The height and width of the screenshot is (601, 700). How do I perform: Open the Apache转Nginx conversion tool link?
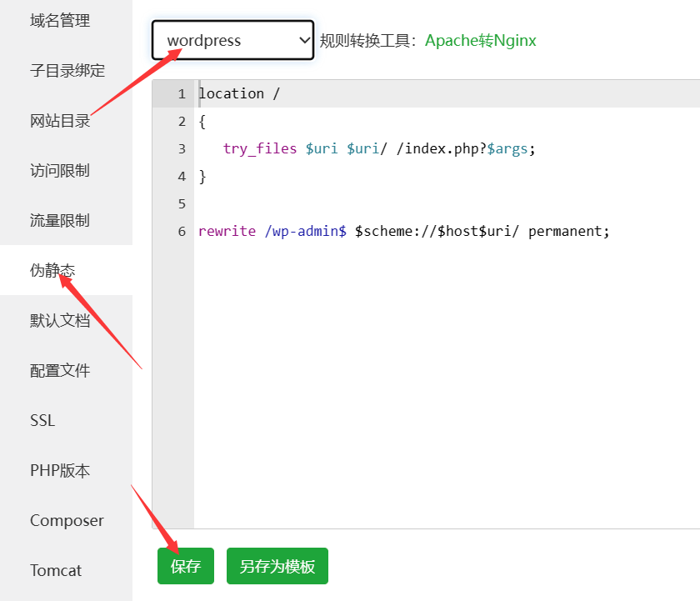(x=480, y=40)
